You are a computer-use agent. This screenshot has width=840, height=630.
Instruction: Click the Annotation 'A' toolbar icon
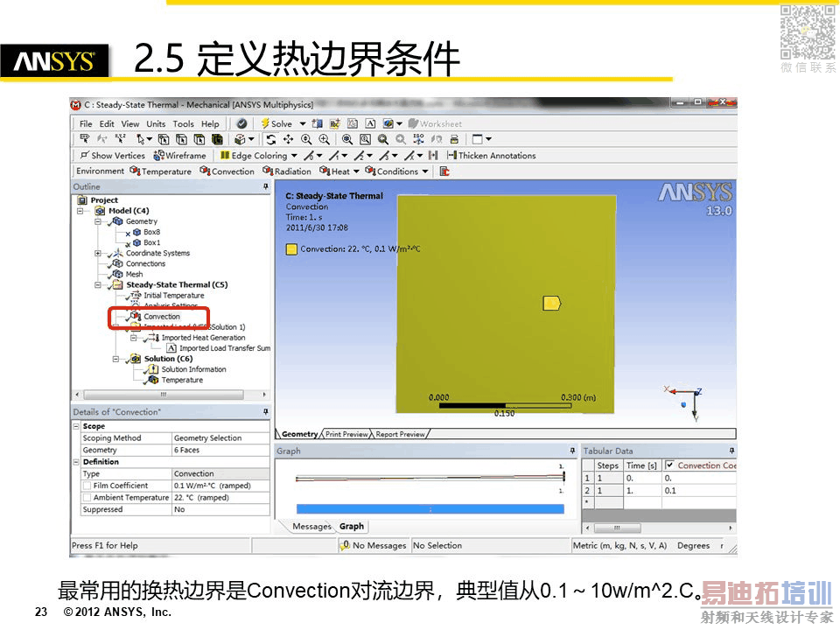(x=370, y=123)
